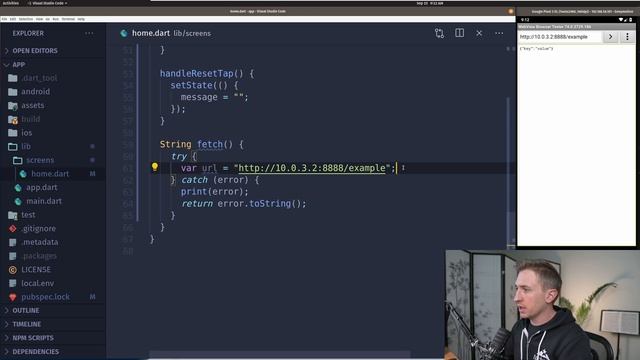The width and height of the screenshot is (640, 360).
Task: Open the test folder
Action: tap(53, 215)
